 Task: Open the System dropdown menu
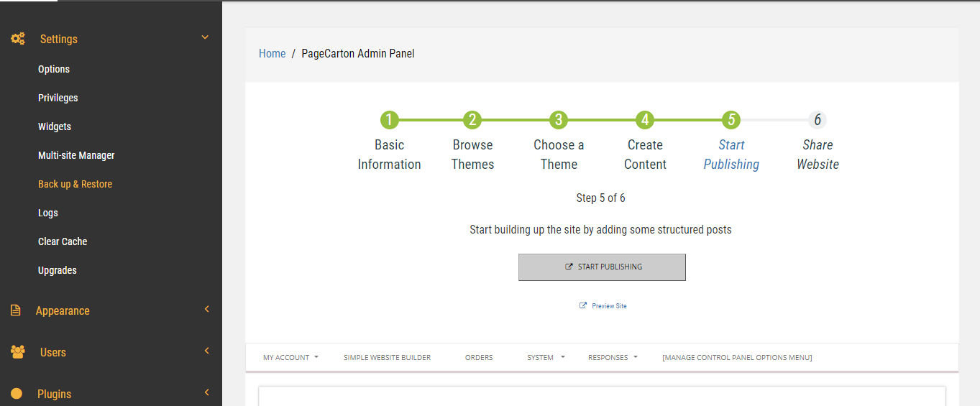tap(546, 357)
